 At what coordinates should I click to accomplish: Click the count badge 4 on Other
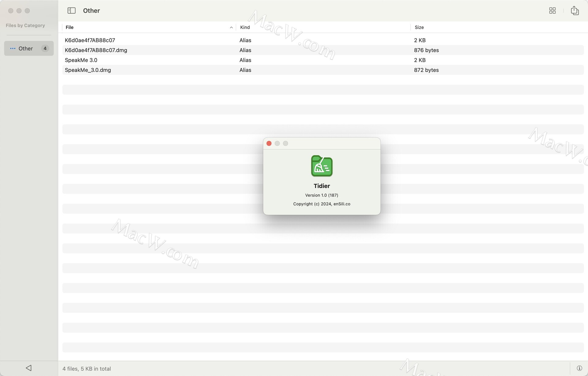click(45, 48)
